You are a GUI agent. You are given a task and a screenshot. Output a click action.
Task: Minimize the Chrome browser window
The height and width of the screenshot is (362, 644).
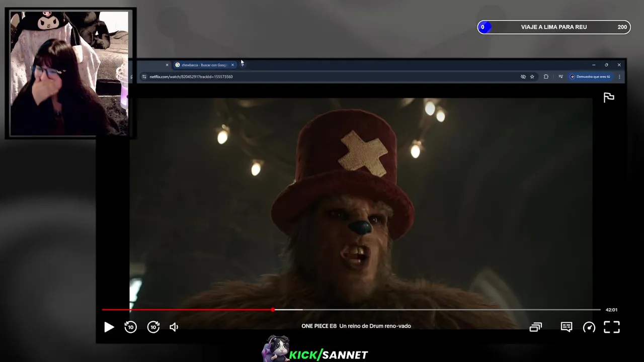tap(594, 65)
